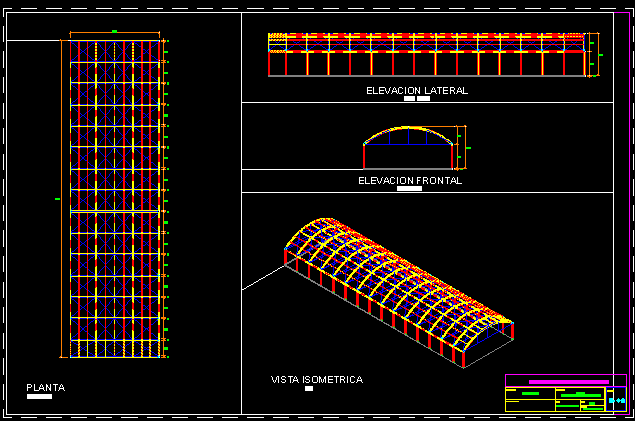635x421 pixels.
Task: Select the plan view structural grid drawing
Action: pos(115,200)
